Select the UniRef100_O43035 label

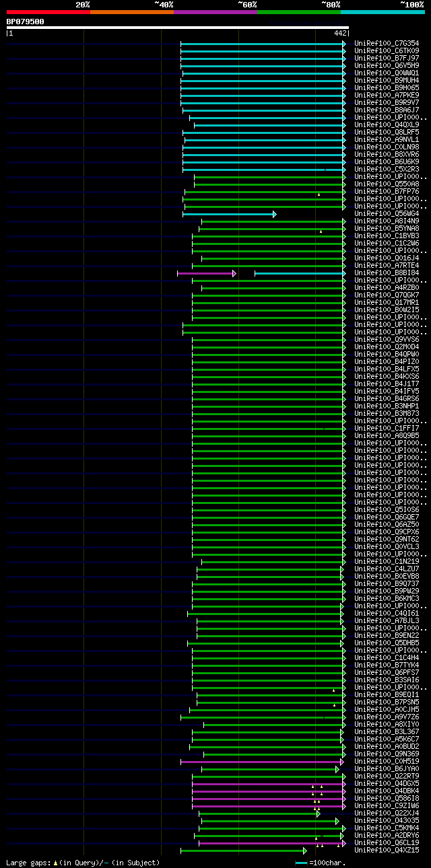point(387,821)
